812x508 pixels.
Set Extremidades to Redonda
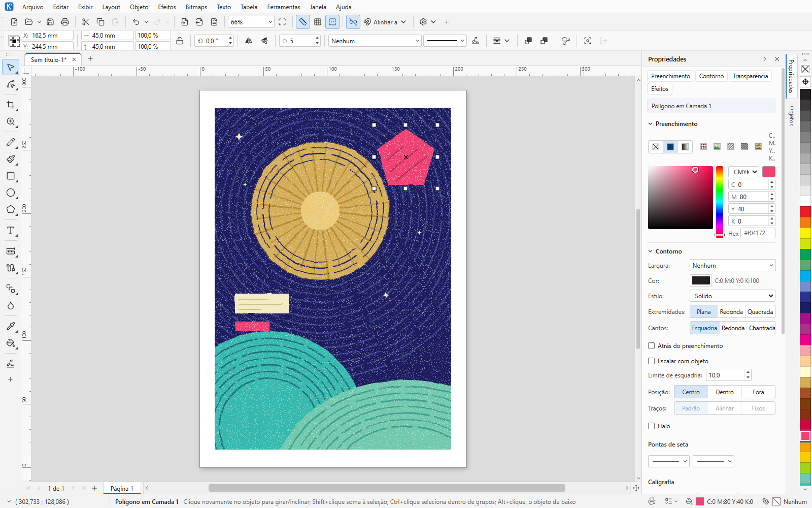[731, 312]
